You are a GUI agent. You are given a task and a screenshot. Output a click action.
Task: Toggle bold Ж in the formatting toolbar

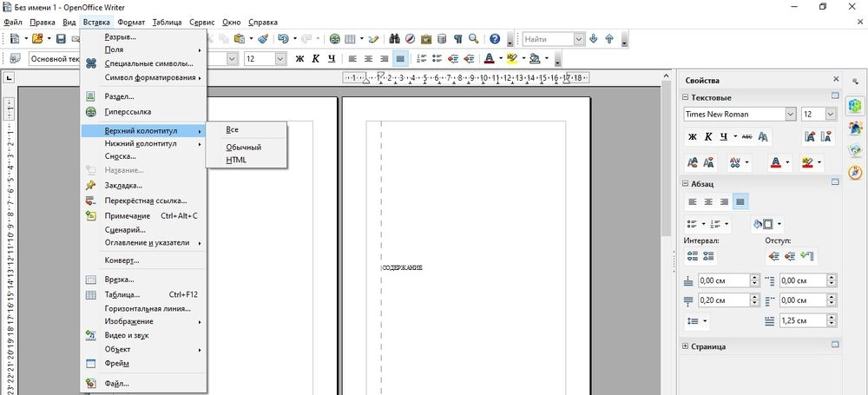click(x=299, y=58)
